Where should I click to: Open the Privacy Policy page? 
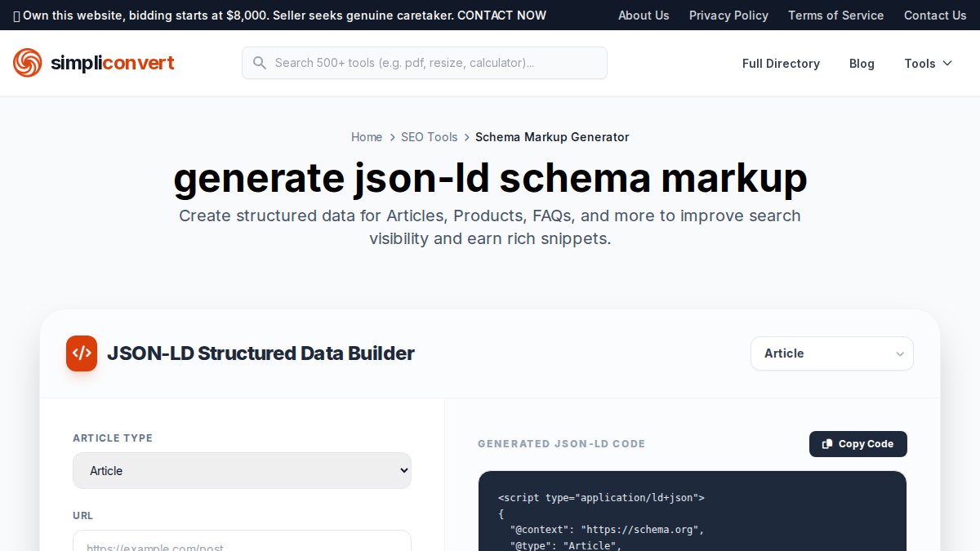click(728, 15)
